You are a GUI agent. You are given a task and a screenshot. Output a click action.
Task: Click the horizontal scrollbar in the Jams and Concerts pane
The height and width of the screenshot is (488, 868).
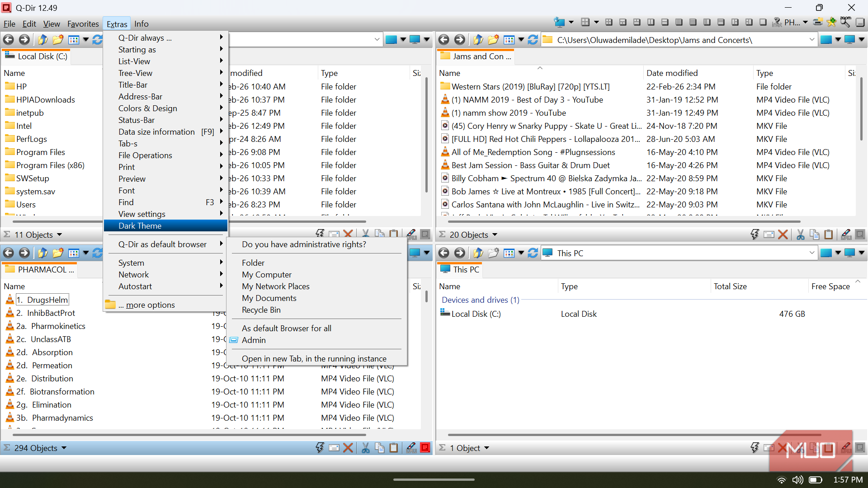(624, 222)
